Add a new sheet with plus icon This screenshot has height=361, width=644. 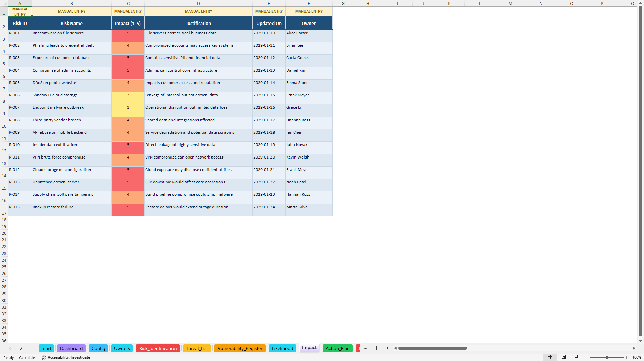coord(376,348)
